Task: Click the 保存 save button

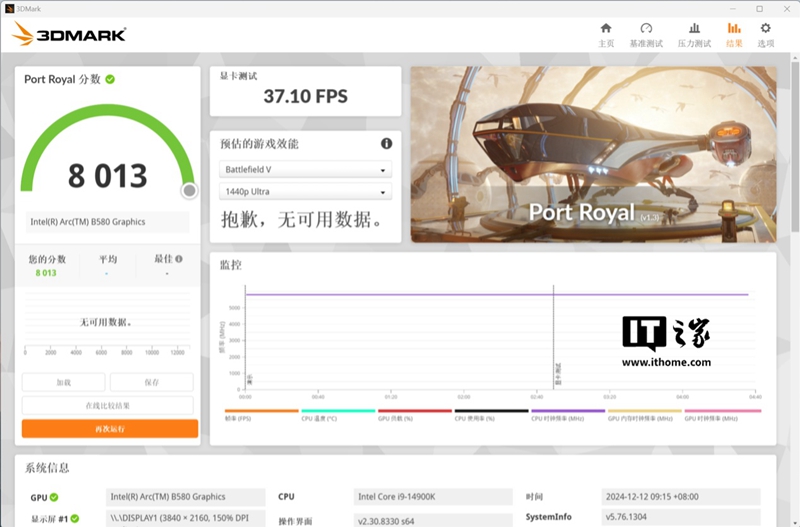Action: (151, 382)
